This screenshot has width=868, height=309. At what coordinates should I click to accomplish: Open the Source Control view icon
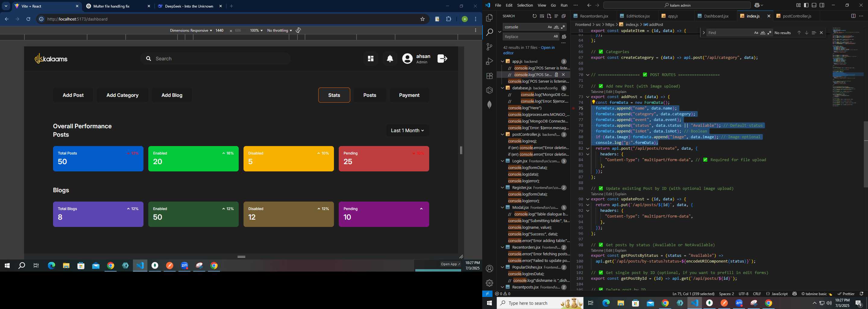[489, 47]
